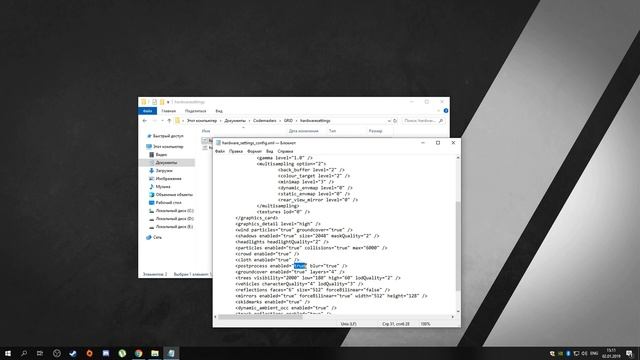Refresh the Explorer folder view

click(395, 121)
